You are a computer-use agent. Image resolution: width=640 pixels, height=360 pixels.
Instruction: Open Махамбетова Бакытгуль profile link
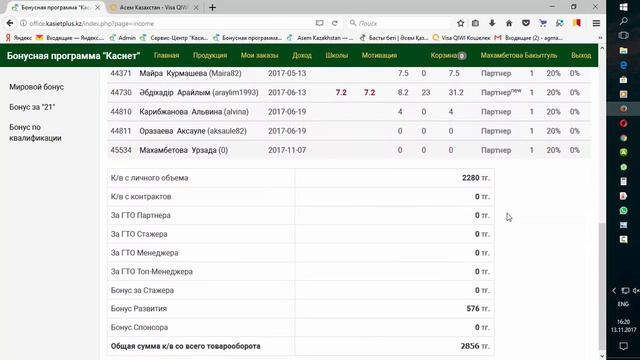[519, 55]
